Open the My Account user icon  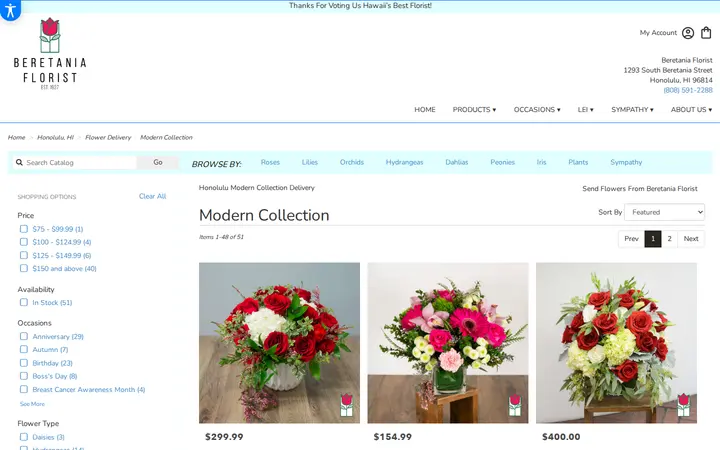click(x=687, y=33)
